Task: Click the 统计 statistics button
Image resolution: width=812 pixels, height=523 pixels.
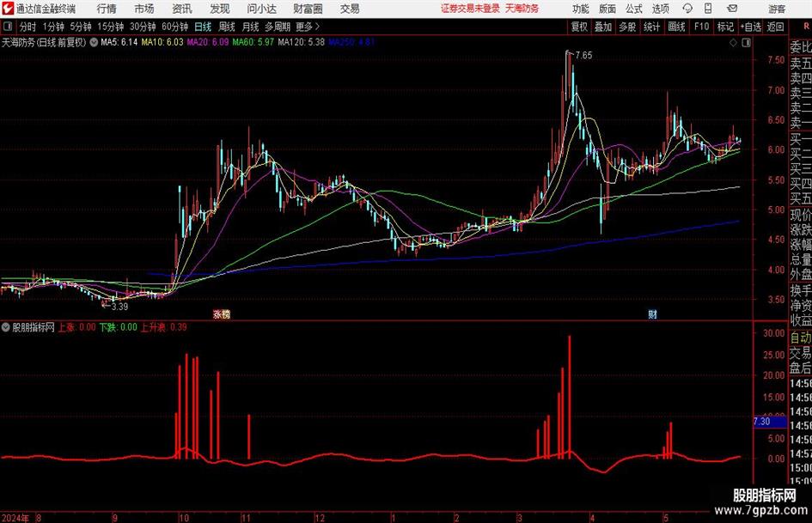Action: coord(651,27)
